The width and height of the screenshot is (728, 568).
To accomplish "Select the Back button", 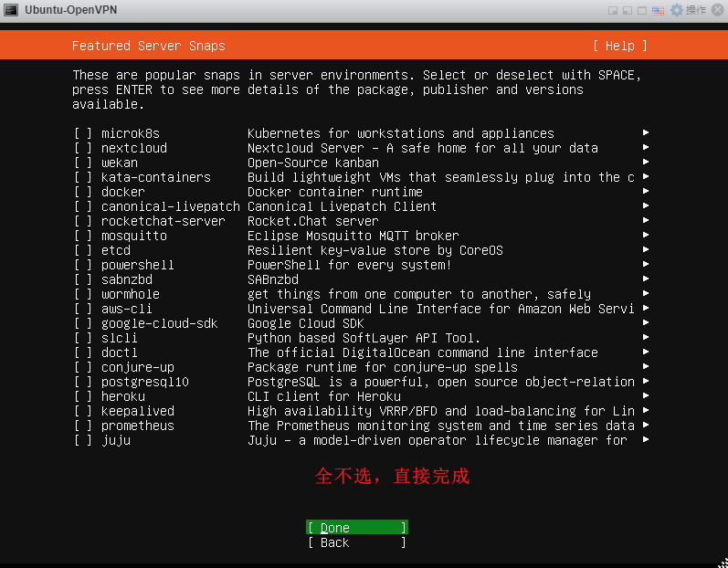I will [x=357, y=542].
